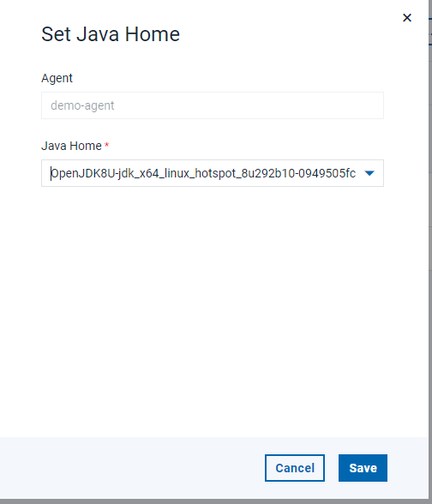Cancel the Set Java Home dialog
The image size is (432, 504).
(295, 468)
